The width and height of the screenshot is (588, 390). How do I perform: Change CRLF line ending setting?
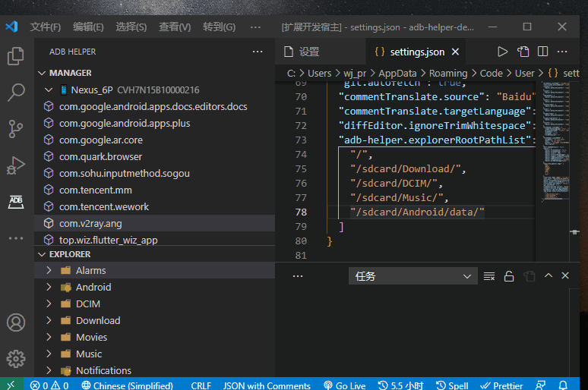201,385
